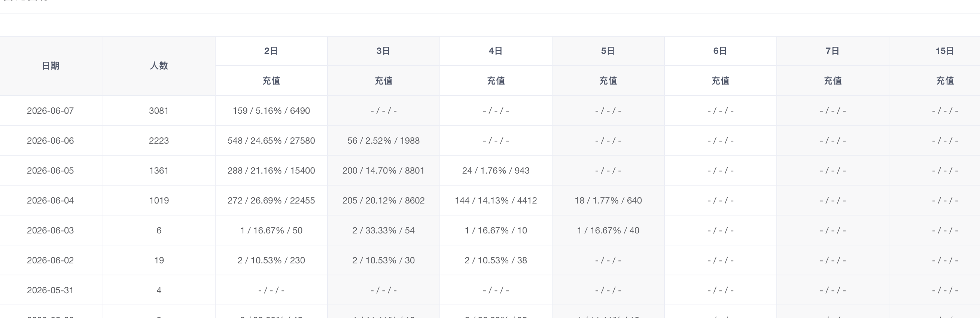Click the 7日 column header
Viewport: 980px width, 318px height.
tap(833, 51)
